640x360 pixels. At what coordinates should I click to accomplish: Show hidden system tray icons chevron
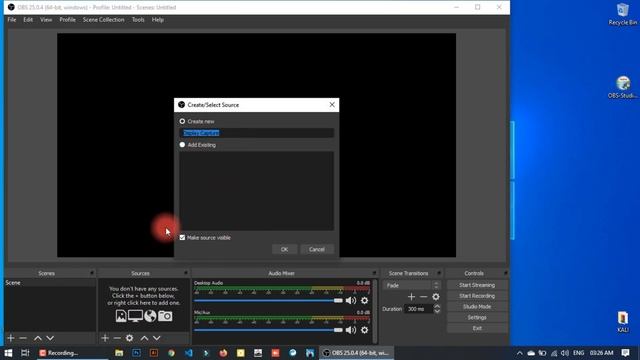click(x=519, y=353)
